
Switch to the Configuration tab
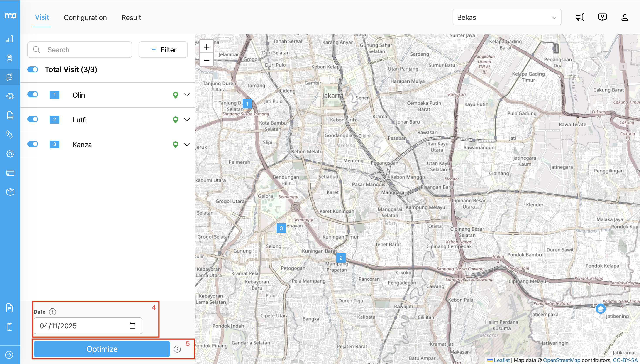(85, 17)
